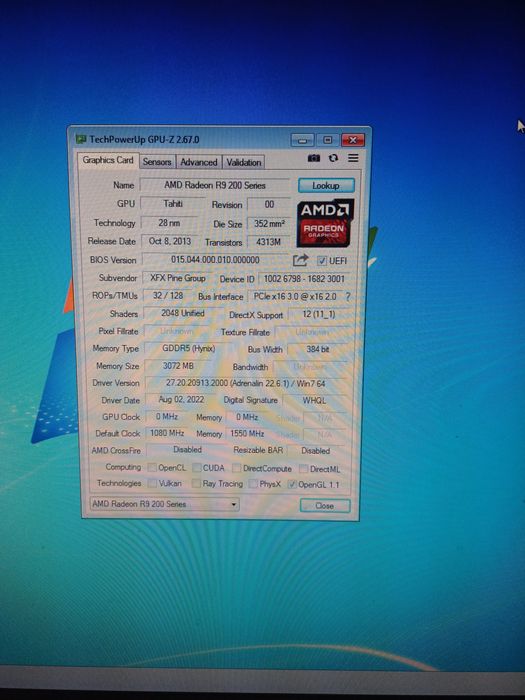This screenshot has width=525, height=700.
Task: Click the Revision value 00
Action: tap(269, 204)
